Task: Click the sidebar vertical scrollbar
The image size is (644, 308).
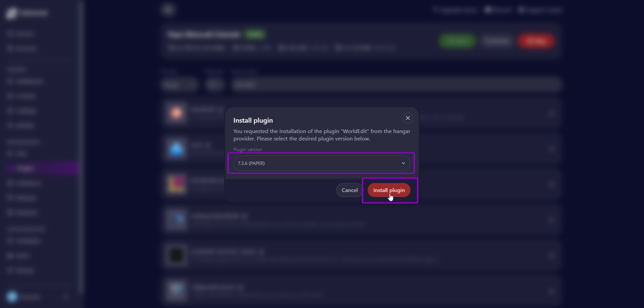Action: pos(81,147)
